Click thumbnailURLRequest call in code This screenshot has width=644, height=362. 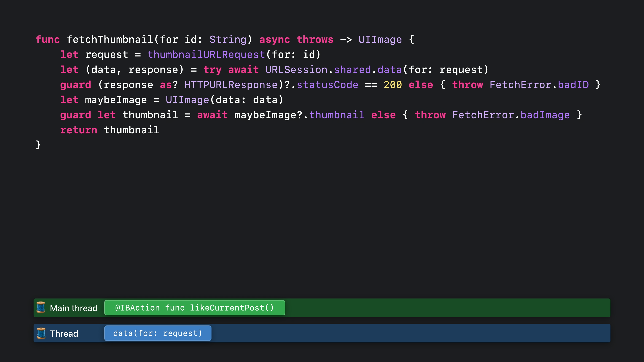tap(206, 55)
